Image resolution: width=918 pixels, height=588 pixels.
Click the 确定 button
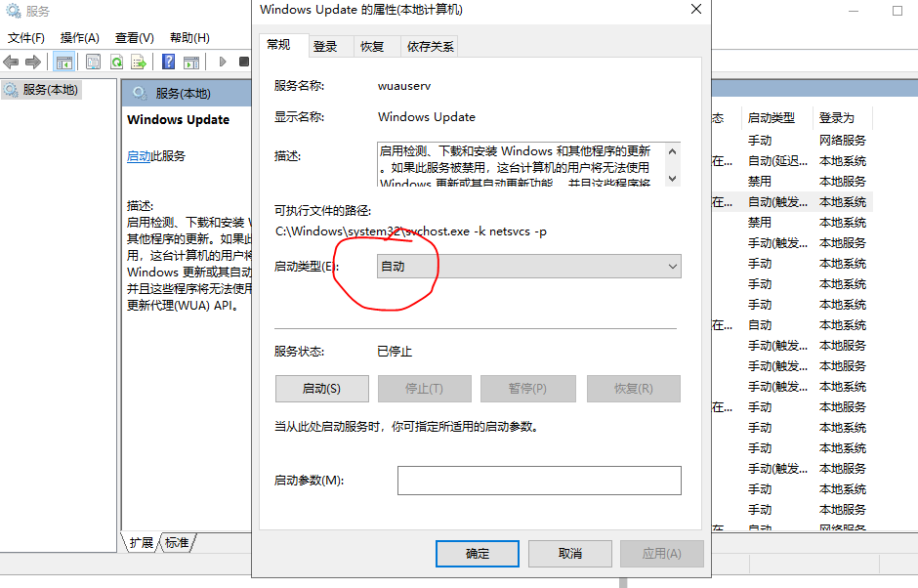478,554
